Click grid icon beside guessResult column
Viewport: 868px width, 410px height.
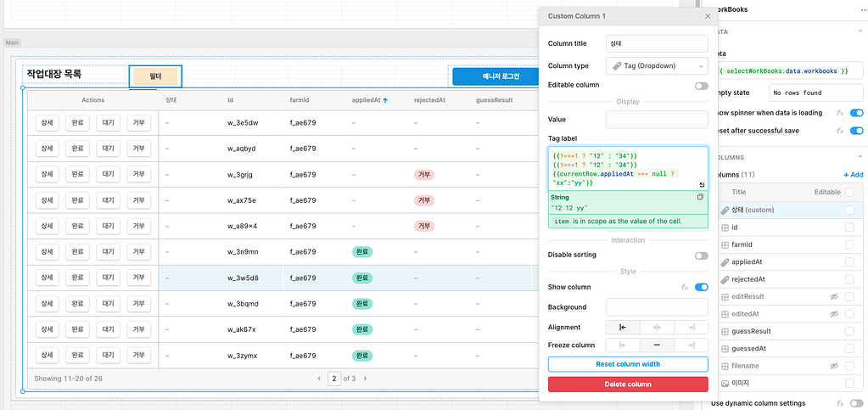point(725,331)
